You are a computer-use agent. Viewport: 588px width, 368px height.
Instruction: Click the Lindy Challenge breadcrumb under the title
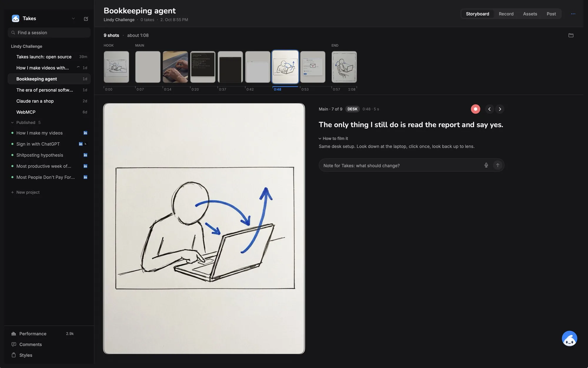(x=119, y=20)
